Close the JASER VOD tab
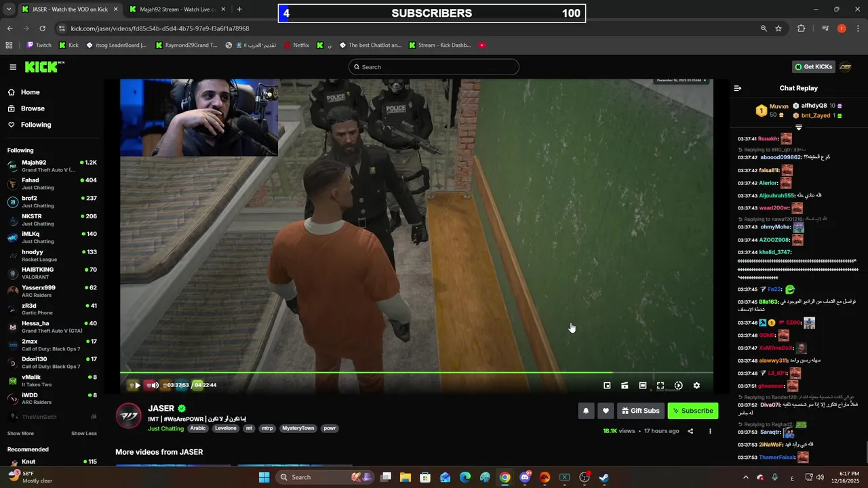 coord(115,9)
